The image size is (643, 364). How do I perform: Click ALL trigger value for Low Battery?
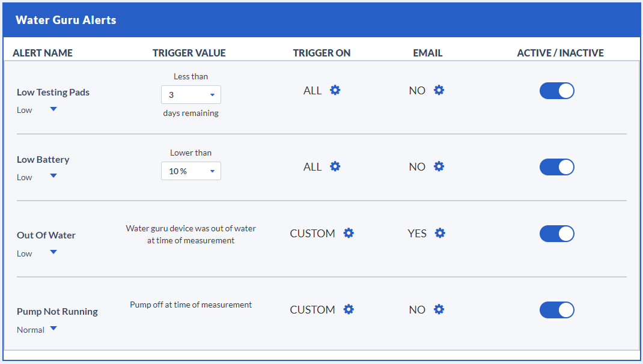312,167
